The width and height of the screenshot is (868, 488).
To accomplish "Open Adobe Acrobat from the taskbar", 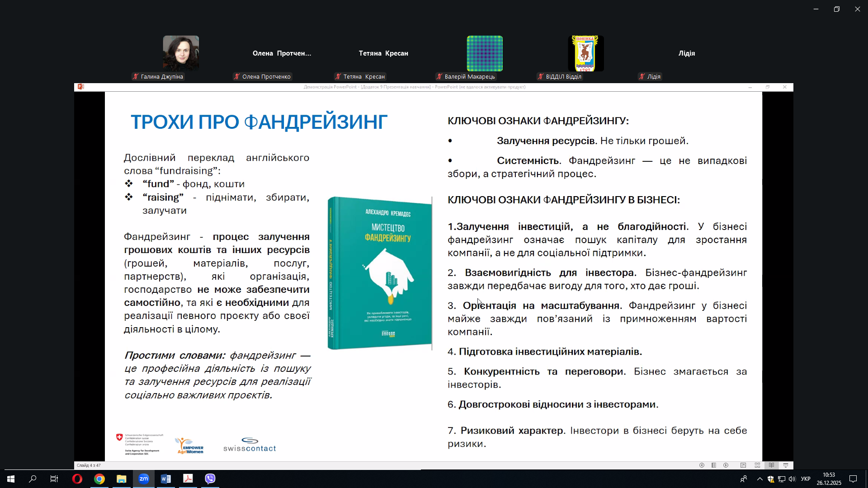I will (x=188, y=479).
